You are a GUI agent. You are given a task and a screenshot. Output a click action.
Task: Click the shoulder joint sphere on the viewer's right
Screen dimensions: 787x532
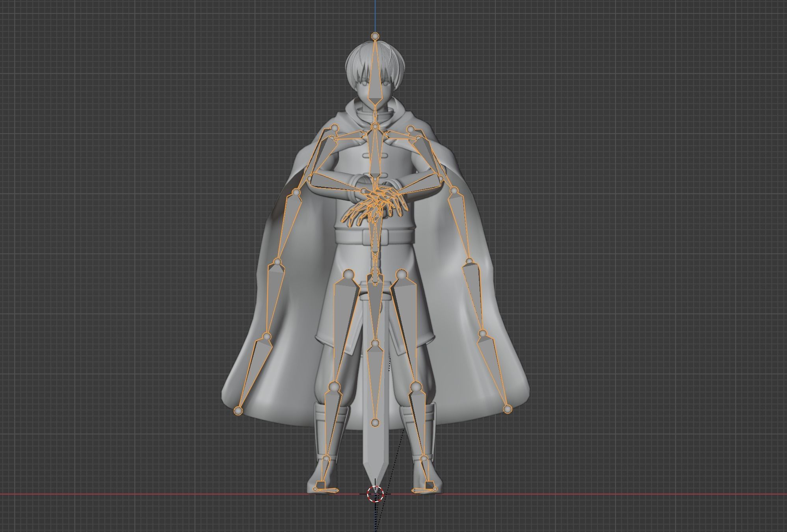click(x=411, y=129)
